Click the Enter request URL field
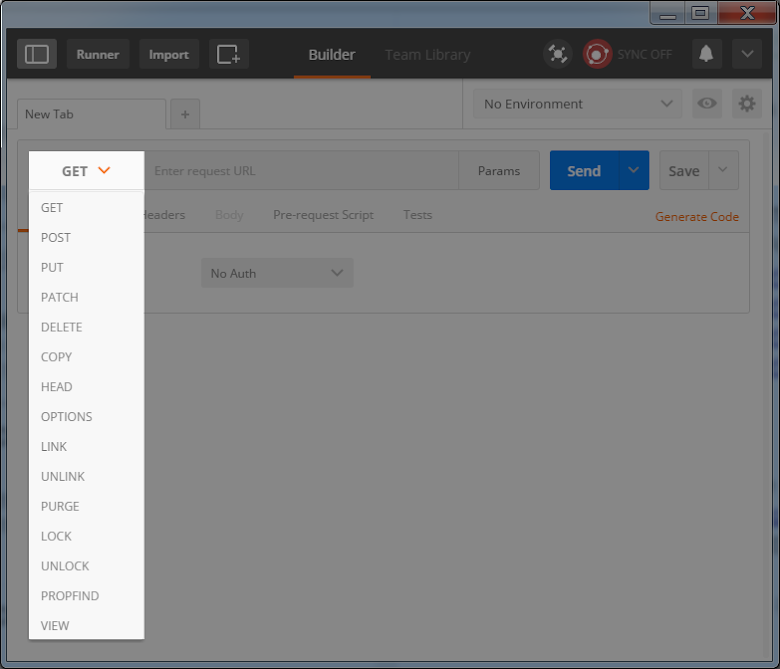The height and width of the screenshot is (669, 780). click(301, 170)
